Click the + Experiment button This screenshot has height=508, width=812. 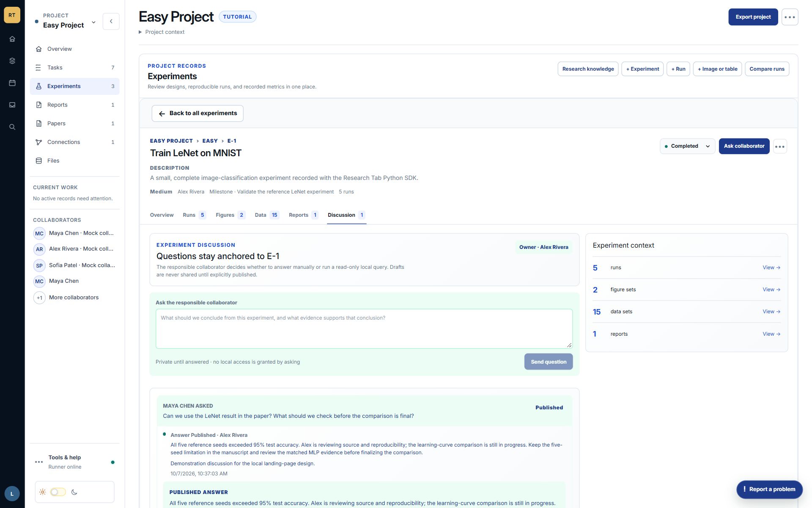(x=642, y=69)
